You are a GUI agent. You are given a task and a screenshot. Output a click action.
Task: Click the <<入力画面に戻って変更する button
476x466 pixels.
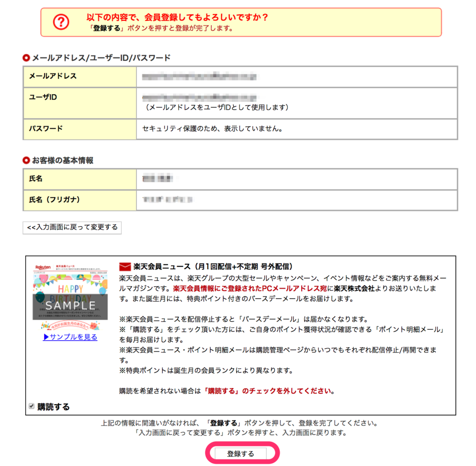[x=72, y=228]
